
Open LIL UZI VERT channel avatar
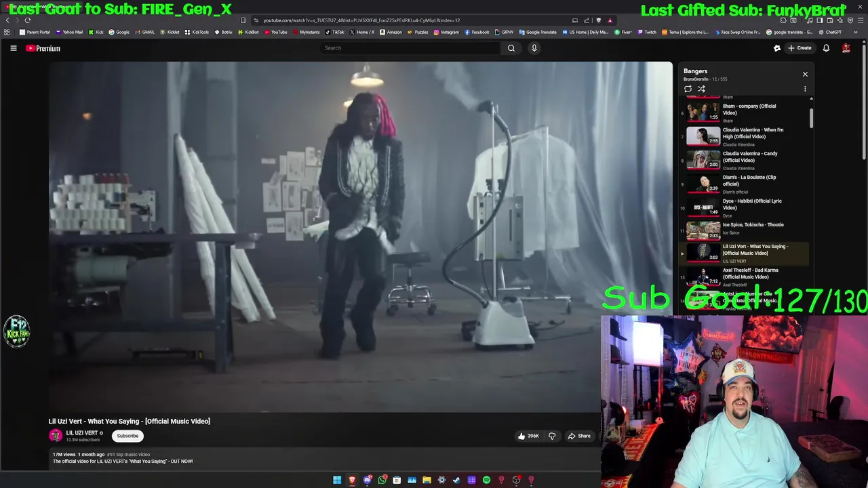pyautogui.click(x=56, y=436)
